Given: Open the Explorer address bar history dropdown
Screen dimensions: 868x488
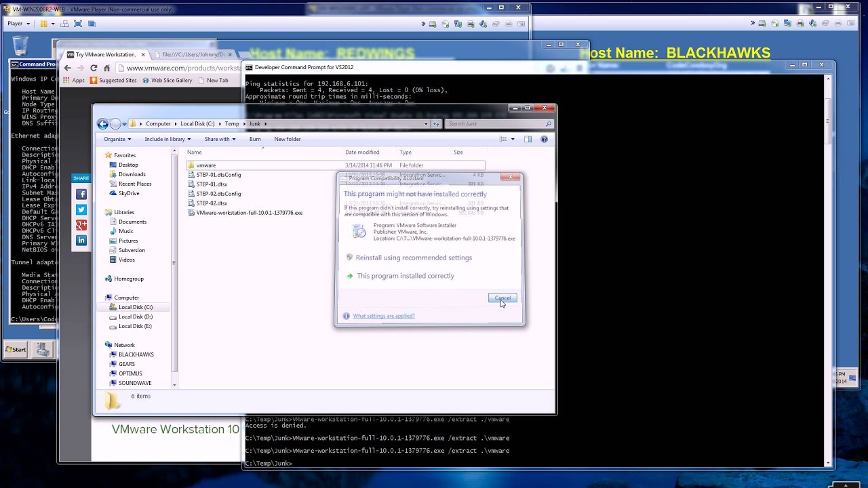Looking at the screenshot, I should click(426, 123).
